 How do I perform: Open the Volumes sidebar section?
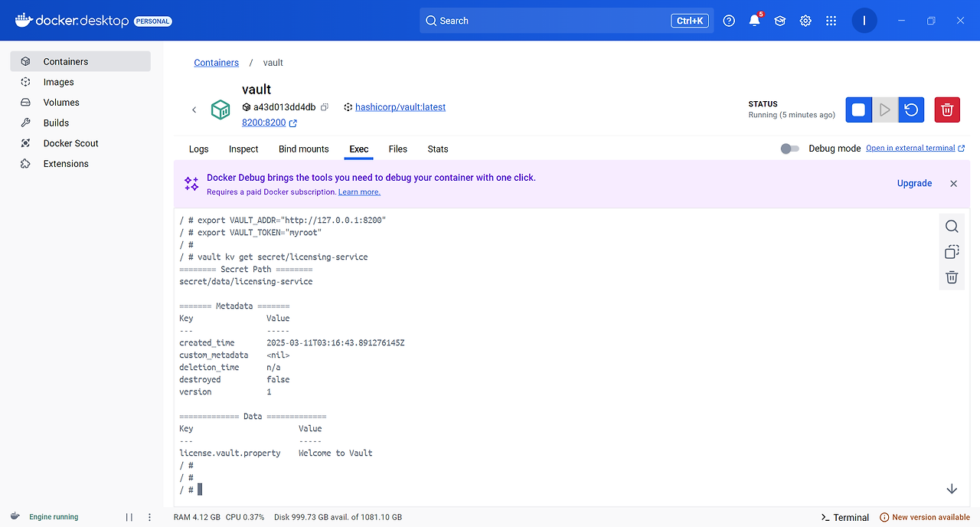(80, 103)
